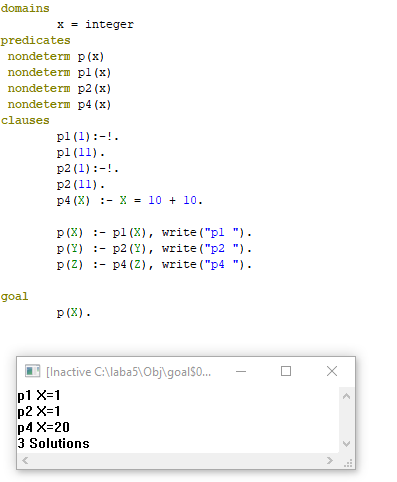
Task: Click the goal line 'p(X).'
Action: click(74, 313)
